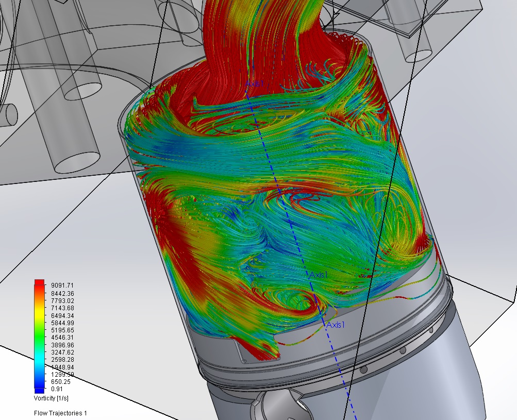Click the legend value 8442.36
The height and width of the screenshot is (420, 517).
pyautogui.click(x=62, y=293)
